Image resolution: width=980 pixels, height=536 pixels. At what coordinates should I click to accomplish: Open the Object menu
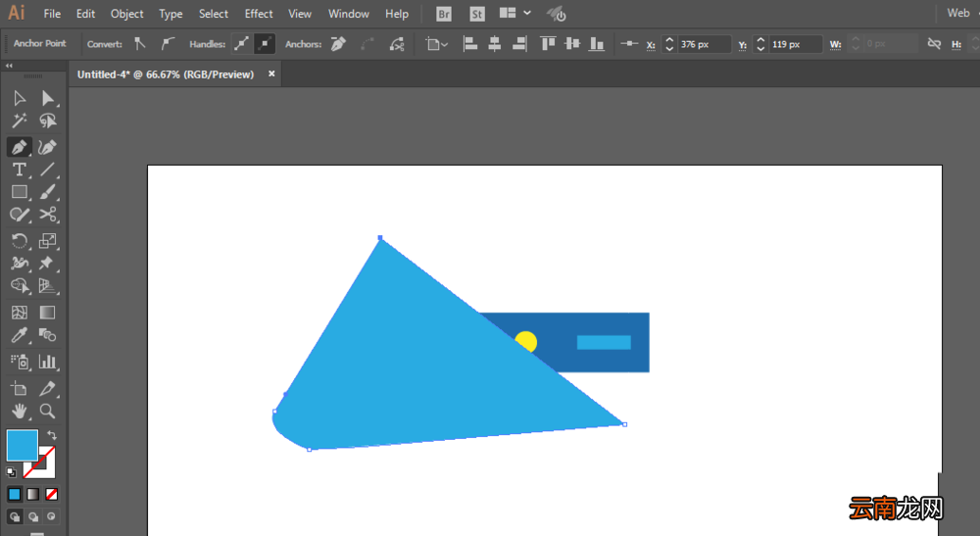pos(126,14)
